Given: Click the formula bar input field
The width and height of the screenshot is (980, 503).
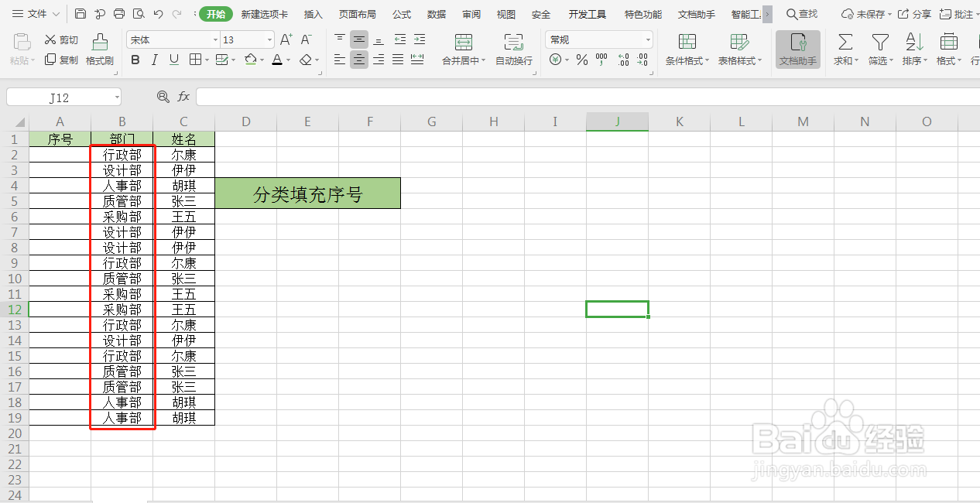Looking at the screenshot, I should coord(588,97).
